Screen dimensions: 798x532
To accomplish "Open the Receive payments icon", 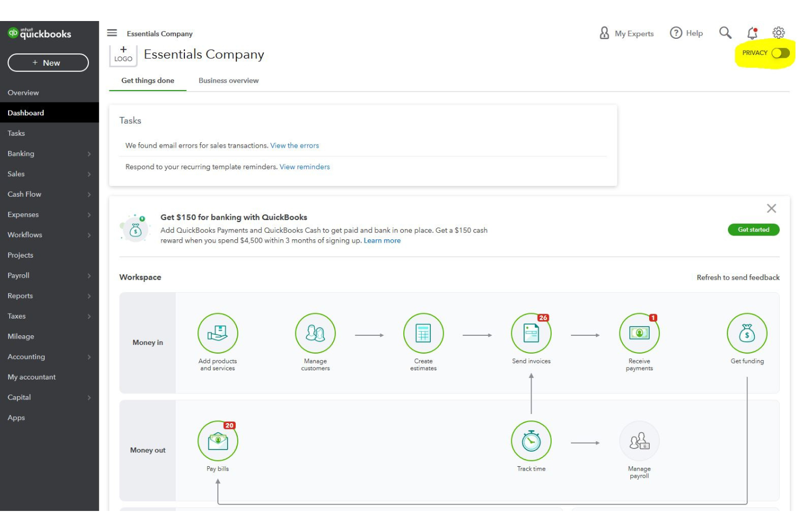I will point(639,333).
